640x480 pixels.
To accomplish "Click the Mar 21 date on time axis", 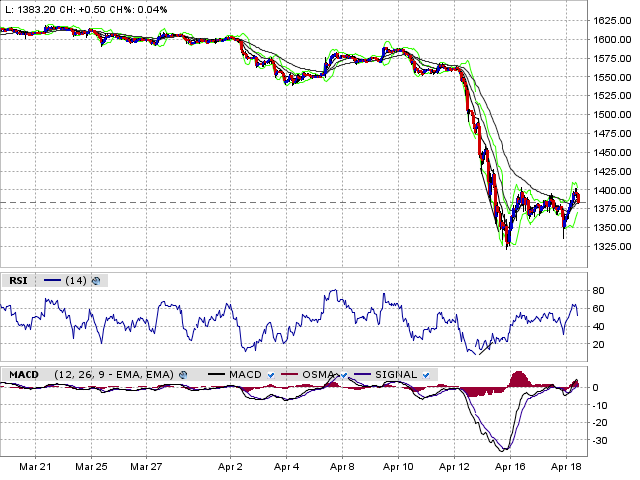I will tap(36, 467).
